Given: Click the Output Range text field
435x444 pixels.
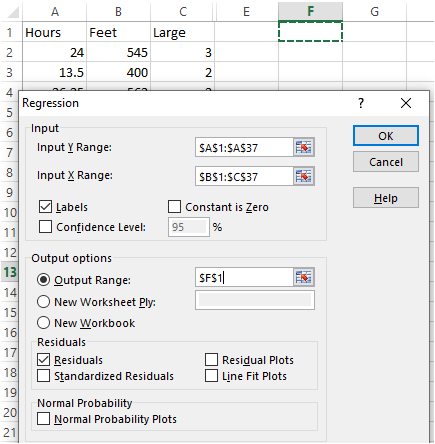Looking at the screenshot, I should coord(244,277).
